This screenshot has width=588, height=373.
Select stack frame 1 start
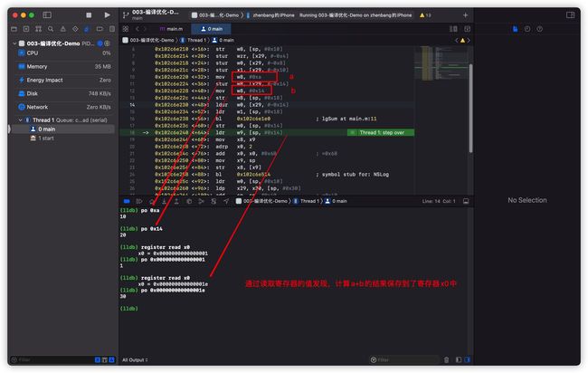click(63, 139)
